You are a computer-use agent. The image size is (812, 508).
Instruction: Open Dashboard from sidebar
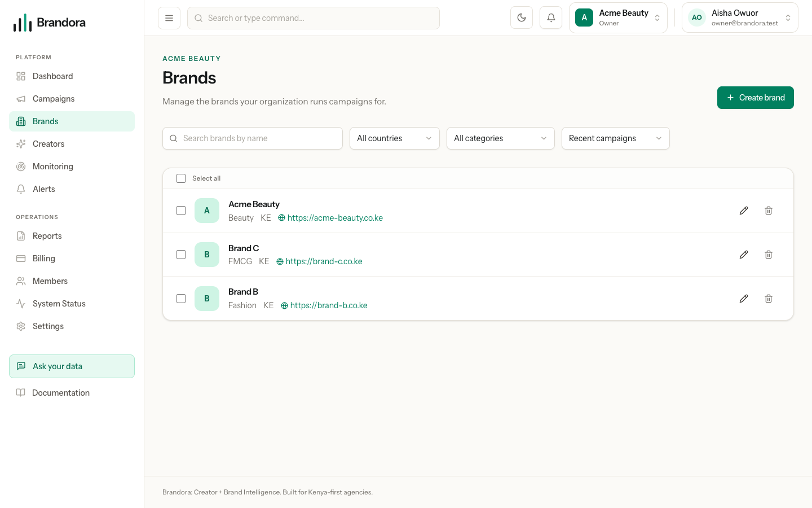point(72,76)
